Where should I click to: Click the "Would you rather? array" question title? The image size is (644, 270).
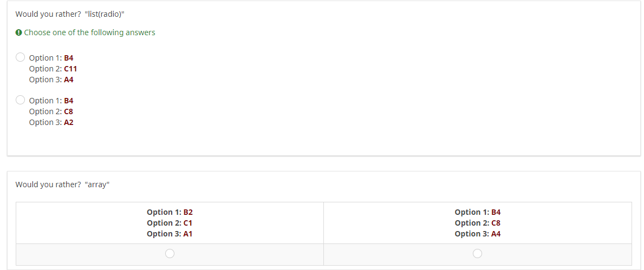(x=62, y=185)
